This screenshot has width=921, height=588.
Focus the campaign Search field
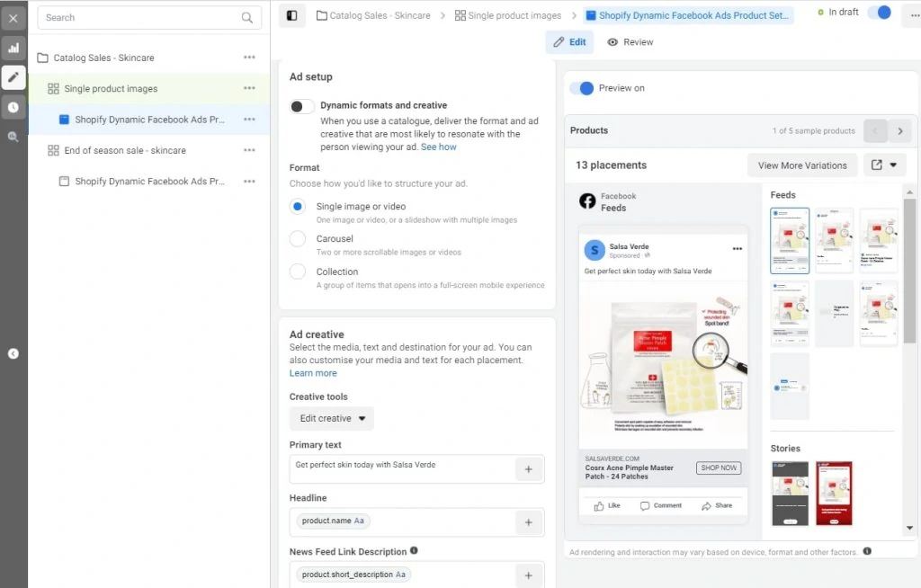coord(149,18)
